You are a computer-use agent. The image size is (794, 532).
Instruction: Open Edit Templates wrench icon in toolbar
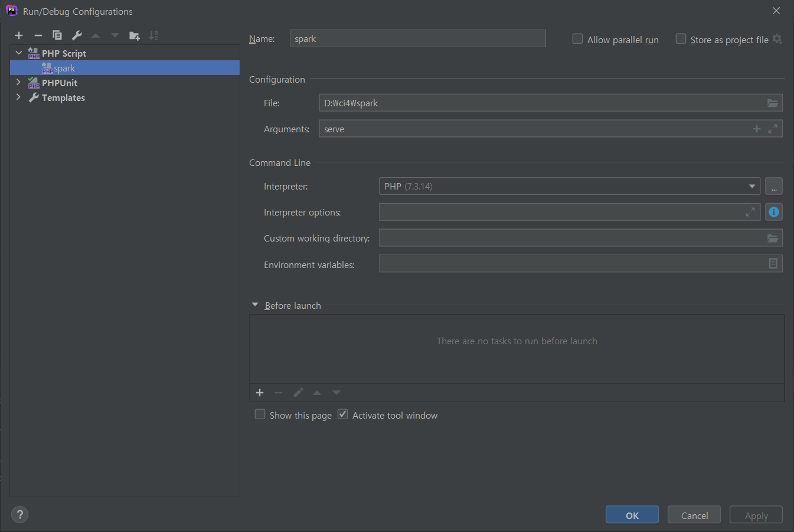(x=77, y=35)
